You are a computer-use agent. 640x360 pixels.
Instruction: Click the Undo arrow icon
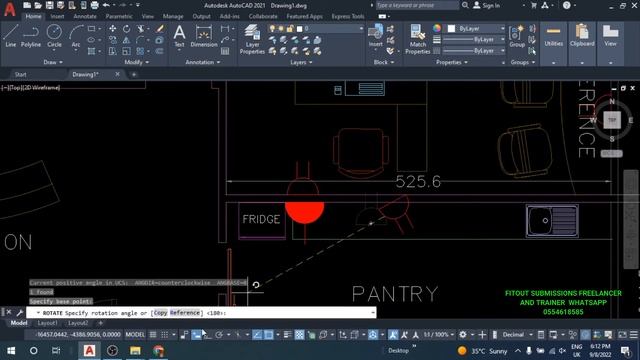(106, 5)
